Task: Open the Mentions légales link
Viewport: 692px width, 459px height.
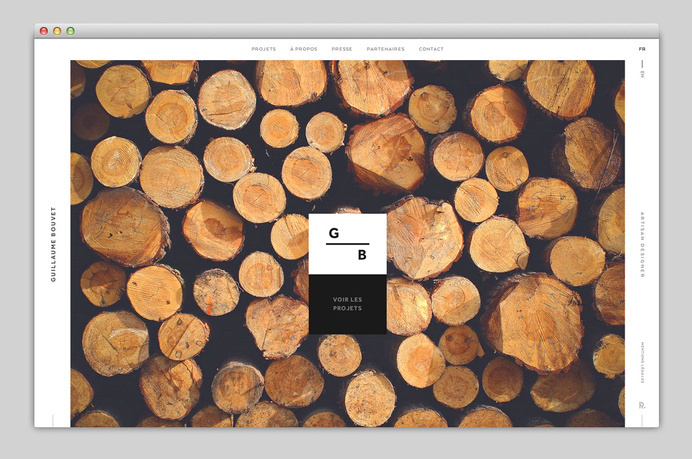Action: click(x=643, y=362)
